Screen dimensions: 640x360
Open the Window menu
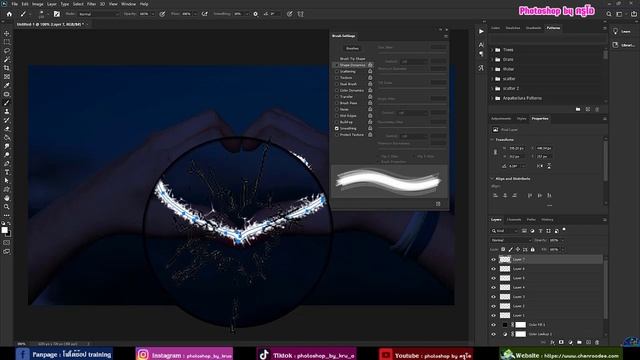coord(128,4)
